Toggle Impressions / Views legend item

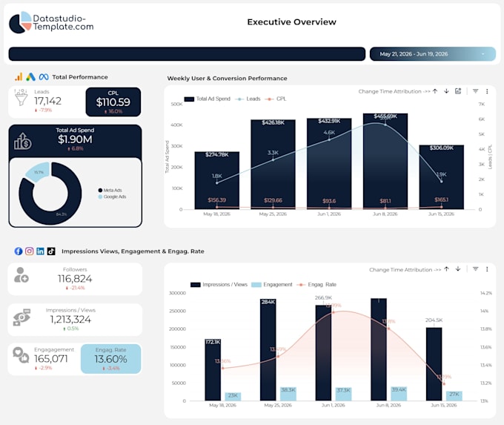pos(219,285)
